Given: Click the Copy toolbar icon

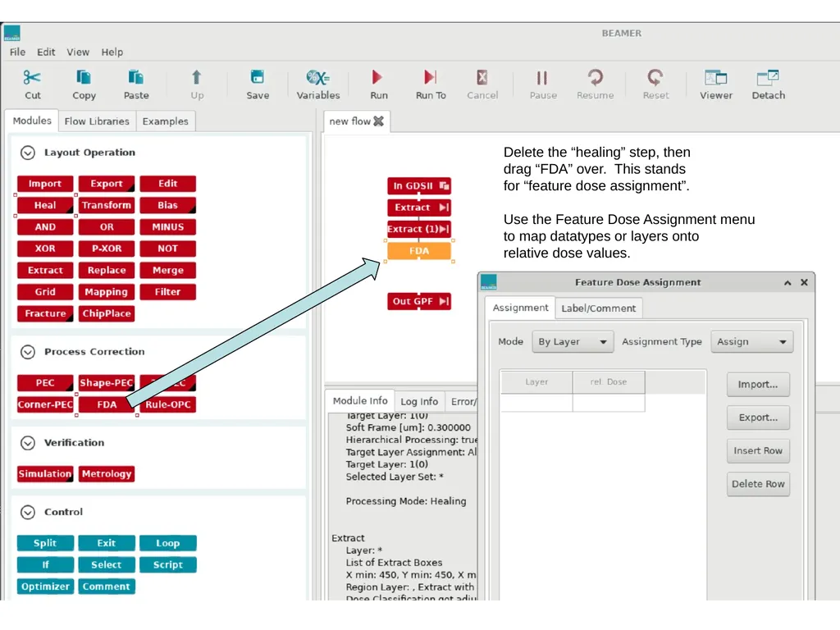Looking at the screenshot, I should [x=84, y=78].
